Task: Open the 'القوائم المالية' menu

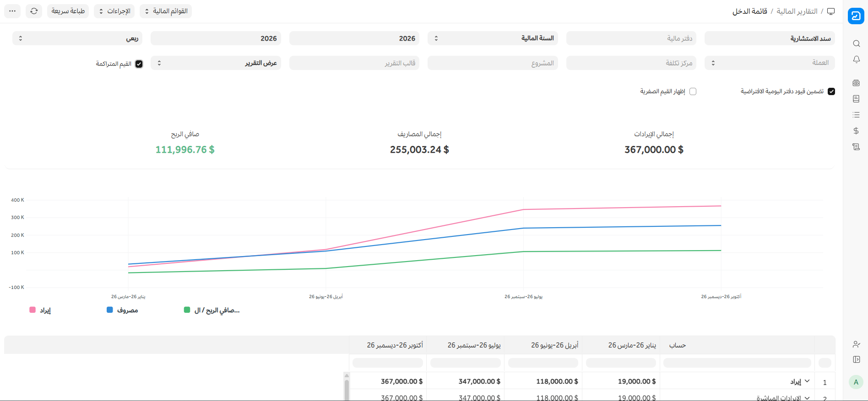Action: [x=166, y=11]
